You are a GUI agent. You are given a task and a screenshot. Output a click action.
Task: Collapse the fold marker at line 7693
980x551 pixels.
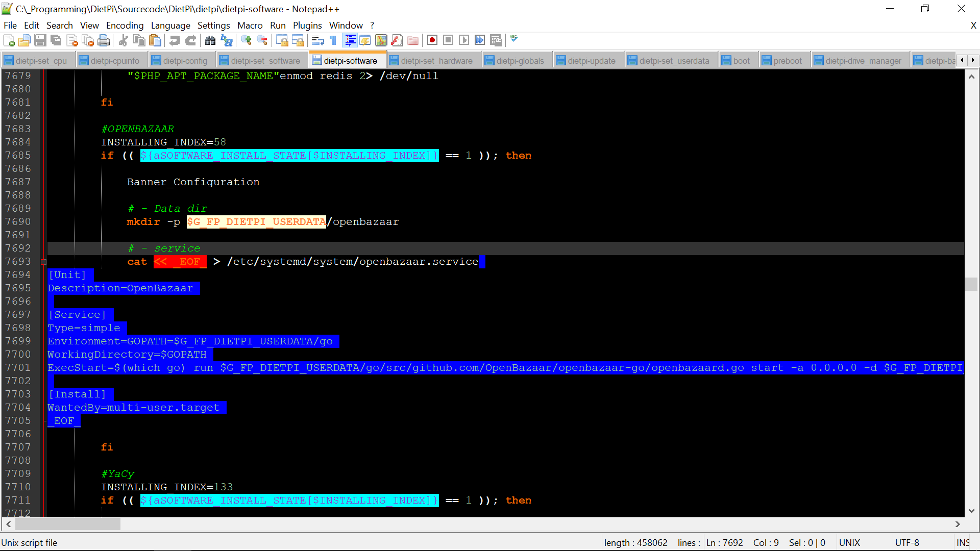coord(44,262)
